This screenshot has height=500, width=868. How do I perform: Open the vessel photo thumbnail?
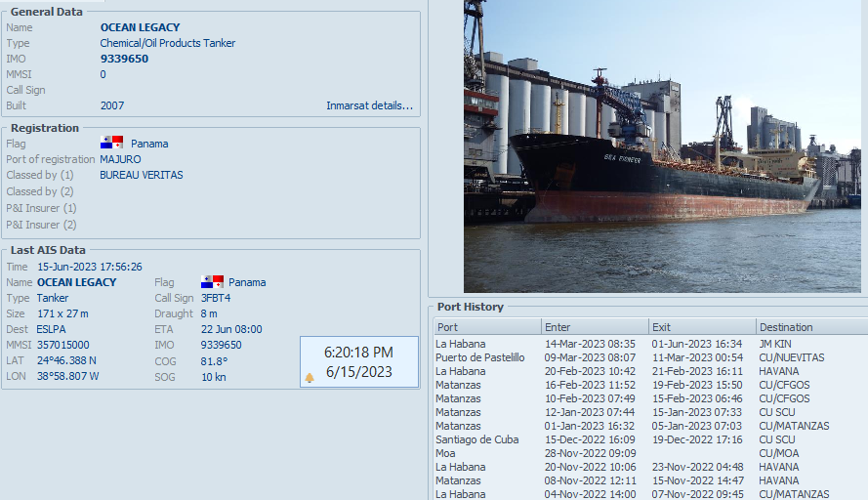(x=662, y=146)
